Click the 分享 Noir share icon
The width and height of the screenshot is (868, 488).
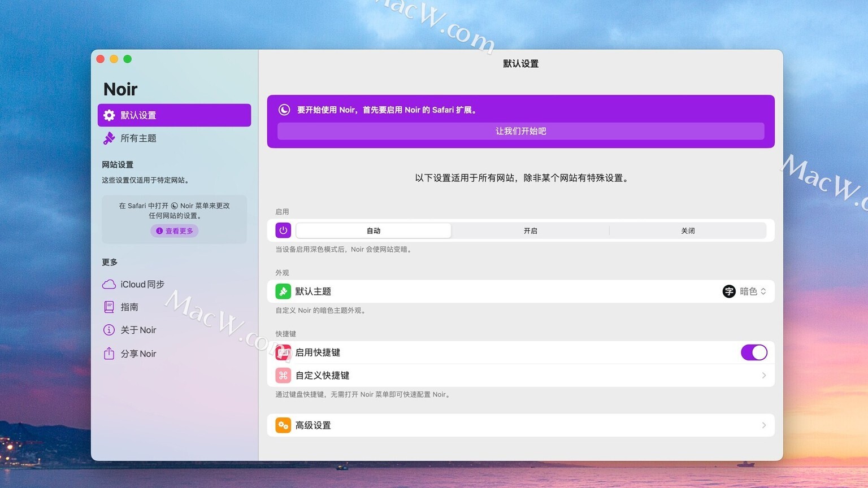(x=109, y=354)
